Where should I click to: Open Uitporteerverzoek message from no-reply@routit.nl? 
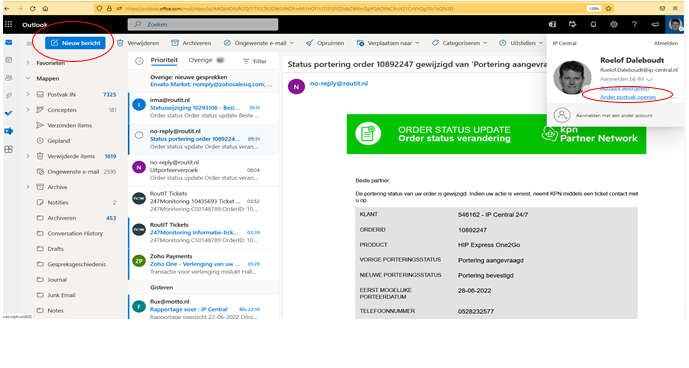click(x=203, y=170)
